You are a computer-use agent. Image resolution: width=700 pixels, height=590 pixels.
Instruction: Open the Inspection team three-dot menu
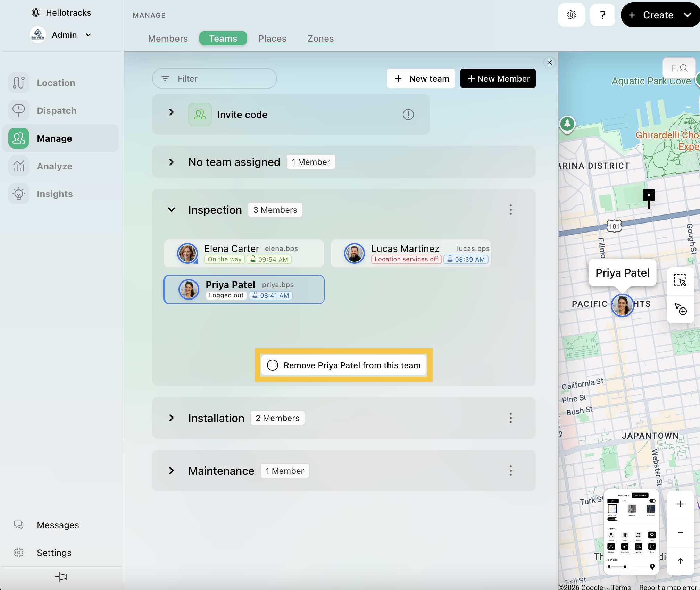pos(510,210)
